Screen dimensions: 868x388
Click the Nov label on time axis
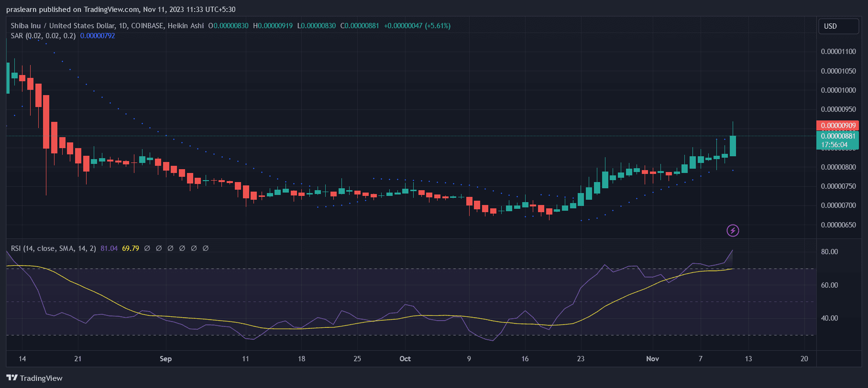(x=652, y=359)
